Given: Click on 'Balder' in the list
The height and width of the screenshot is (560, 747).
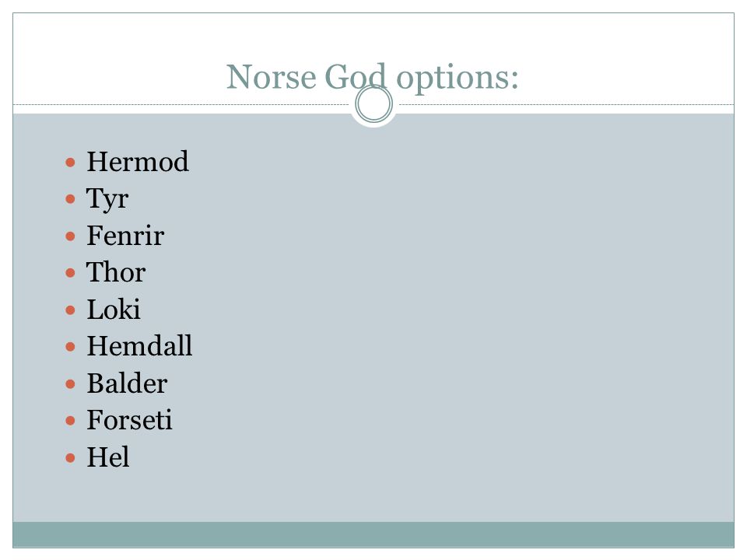Looking at the screenshot, I should pos(127,383).
